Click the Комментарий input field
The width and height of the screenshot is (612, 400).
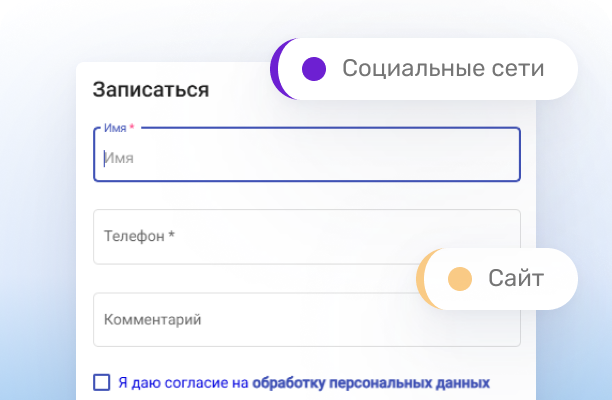pos(300,320)
